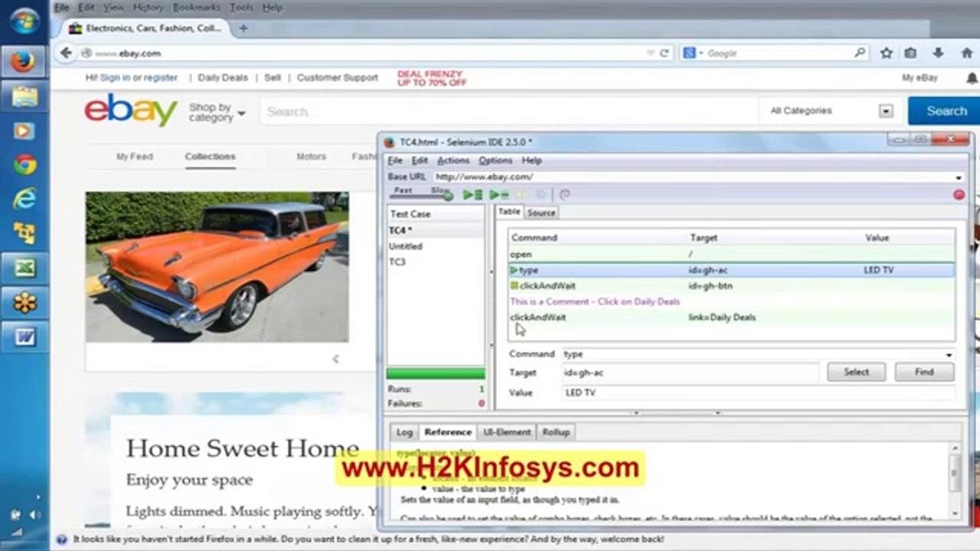This screenshot has width=980, height=551.
Task: Click previous arrow below the car image
Action: click(x=335, y=359)
